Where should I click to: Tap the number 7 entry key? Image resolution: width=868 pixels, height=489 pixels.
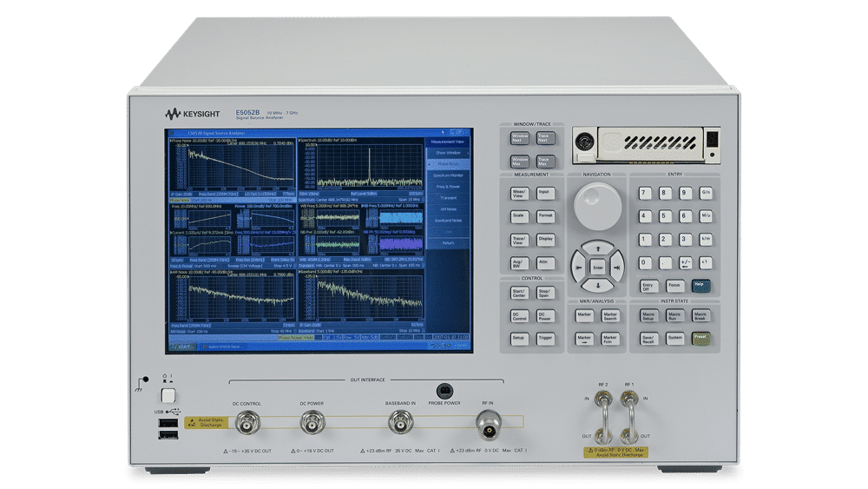pos(644,194)
